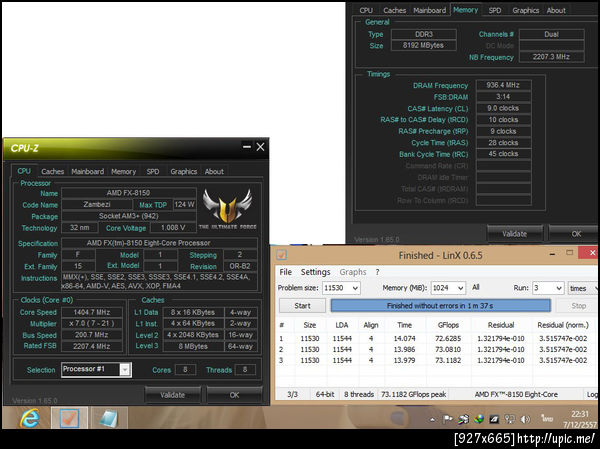Switch to Mainboard tab in front CPU-Z
Screen dimensions: 600x449
click(87, 171)
